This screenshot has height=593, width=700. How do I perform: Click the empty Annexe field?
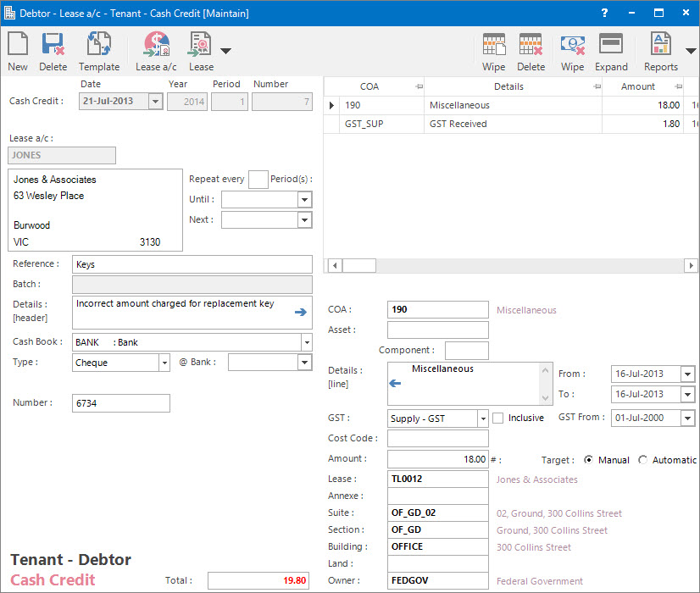tap(438, 496)
